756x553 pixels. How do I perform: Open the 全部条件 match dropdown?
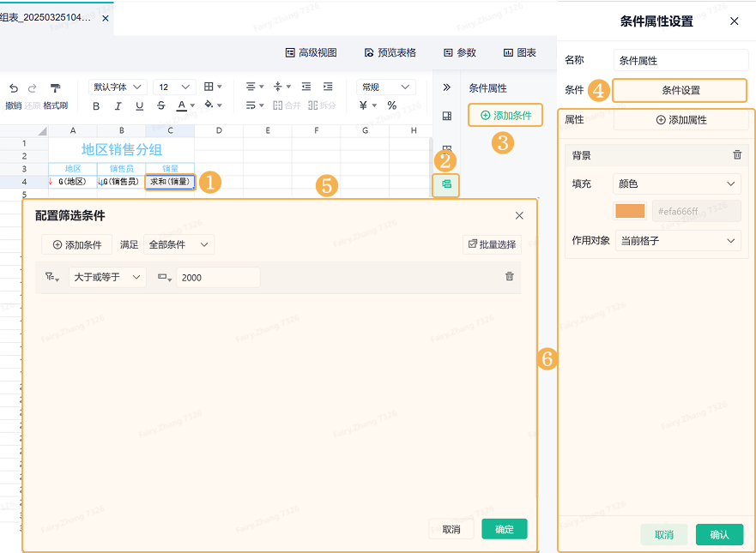click(x=178, y=244)
